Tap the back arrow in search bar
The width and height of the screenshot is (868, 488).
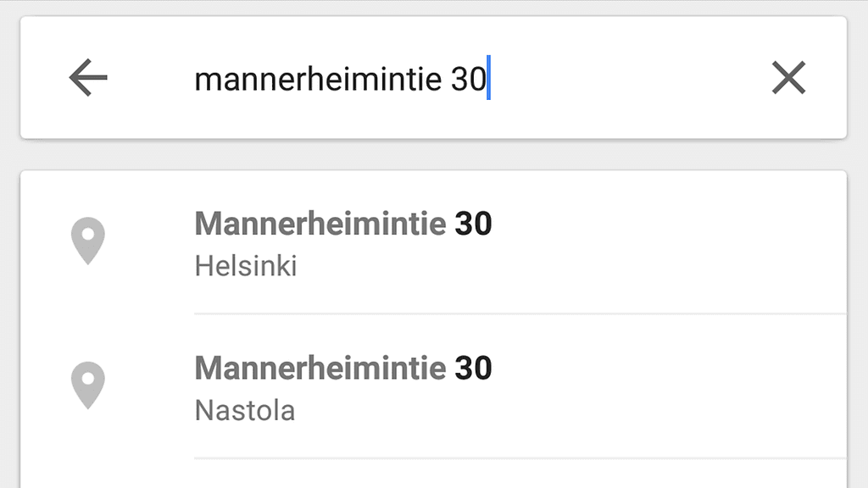coord(88,79)
